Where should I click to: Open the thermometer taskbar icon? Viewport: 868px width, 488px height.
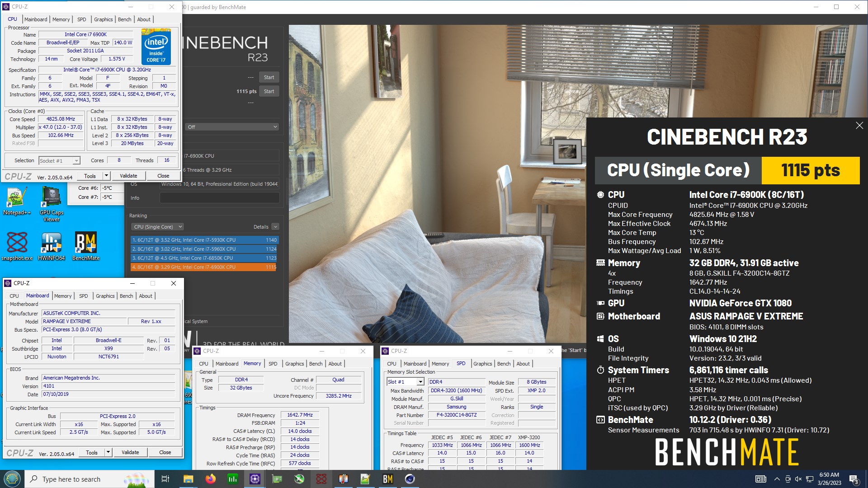click(344, 479)
